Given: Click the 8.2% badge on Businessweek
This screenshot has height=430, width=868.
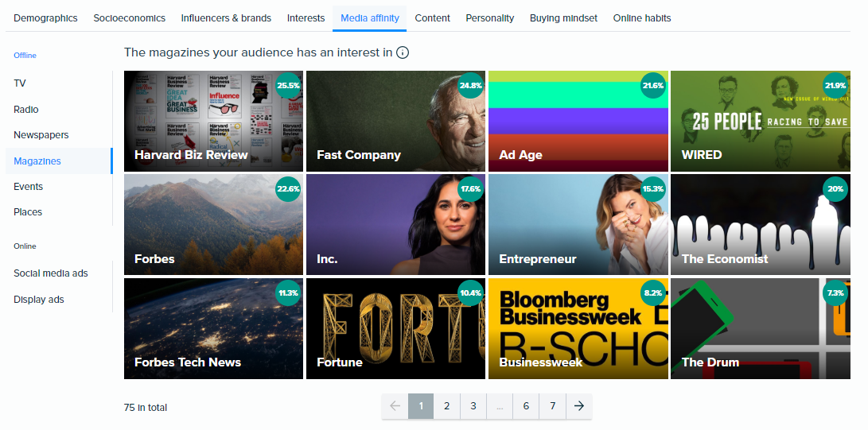Looking at the screenshot, I should pos(652,293).
